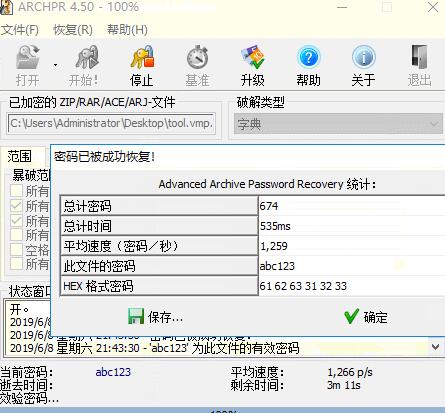This screenshot has width=445, height=413.
Task: Click the average speed value 1,259
Action: pos(274,246)
